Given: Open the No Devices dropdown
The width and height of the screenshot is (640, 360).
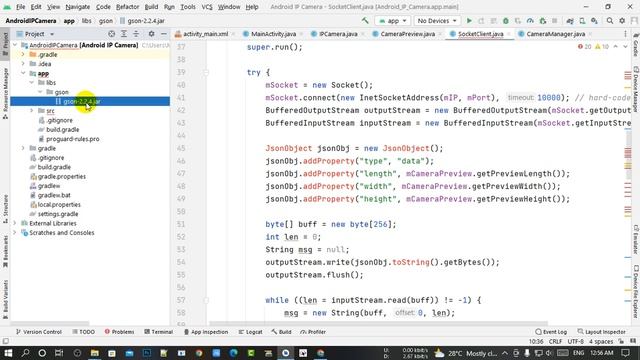Looking at the screenshot, I should click(x=437, y=20).
